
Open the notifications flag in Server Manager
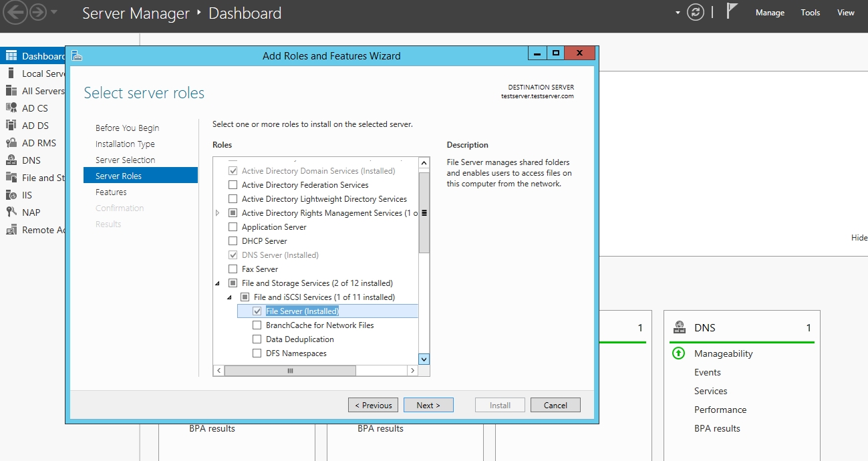732,11
